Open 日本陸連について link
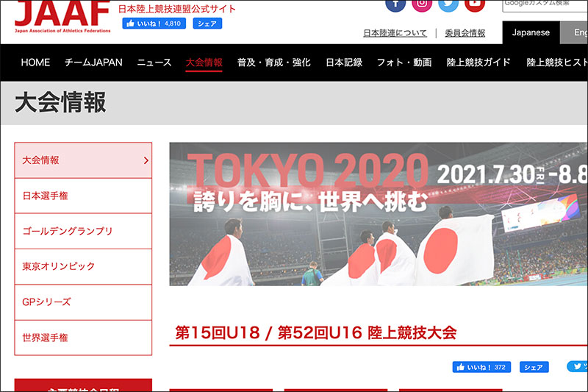 (395, 33)
